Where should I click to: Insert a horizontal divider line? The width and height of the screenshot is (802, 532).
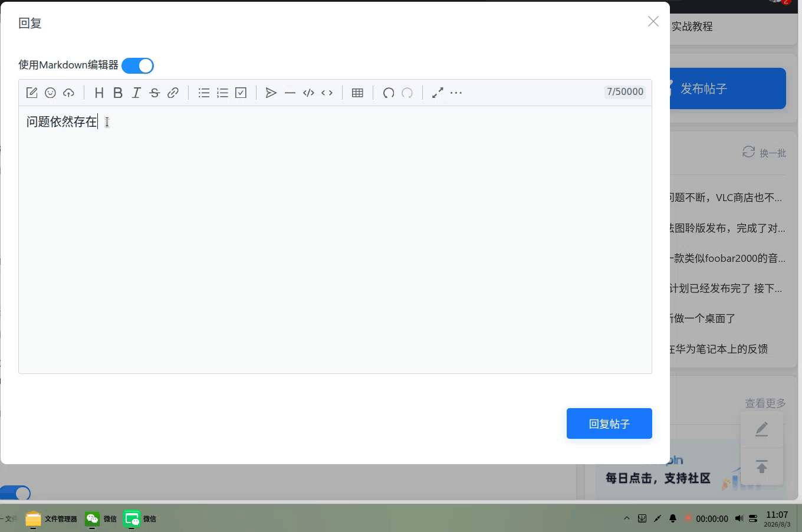(290, 93)
